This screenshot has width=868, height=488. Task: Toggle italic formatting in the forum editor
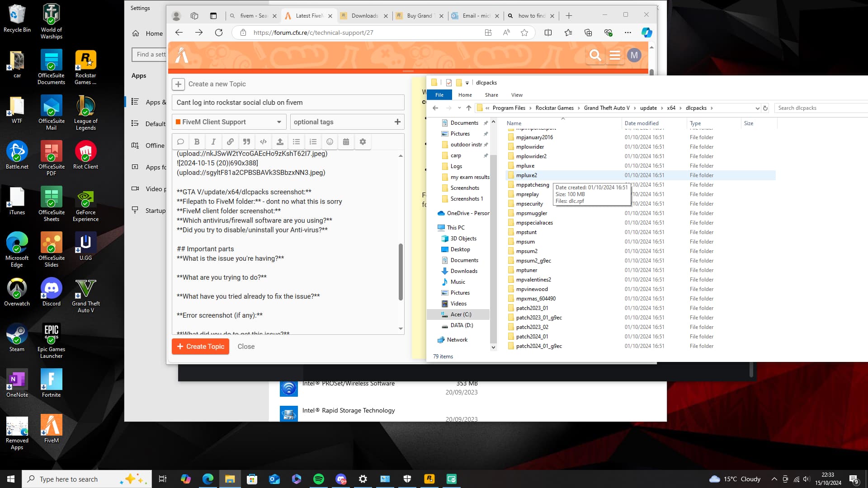(213, 142)
